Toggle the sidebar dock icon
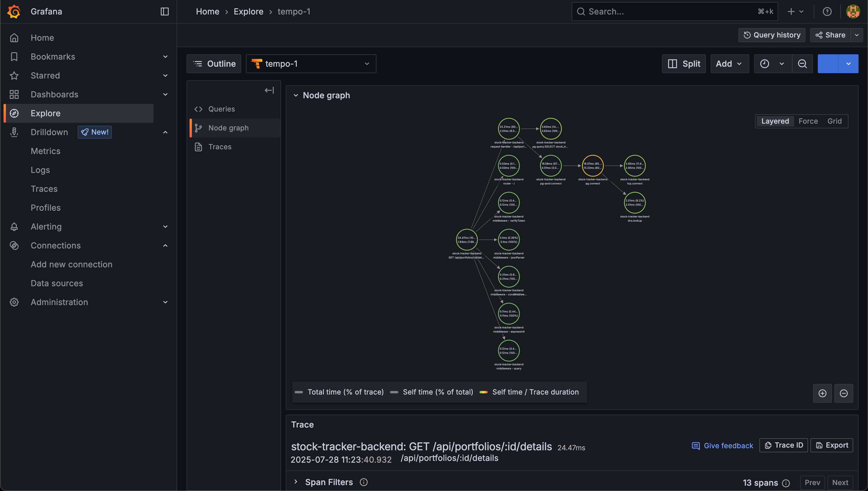868x491 pixels. 165,12
